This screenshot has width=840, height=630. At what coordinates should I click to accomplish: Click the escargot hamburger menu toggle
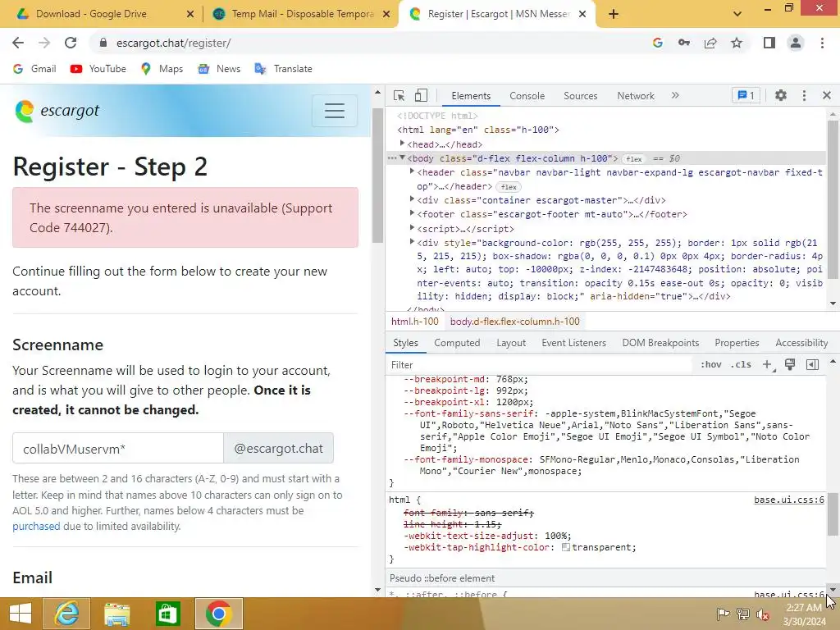[x=335, y=111]
